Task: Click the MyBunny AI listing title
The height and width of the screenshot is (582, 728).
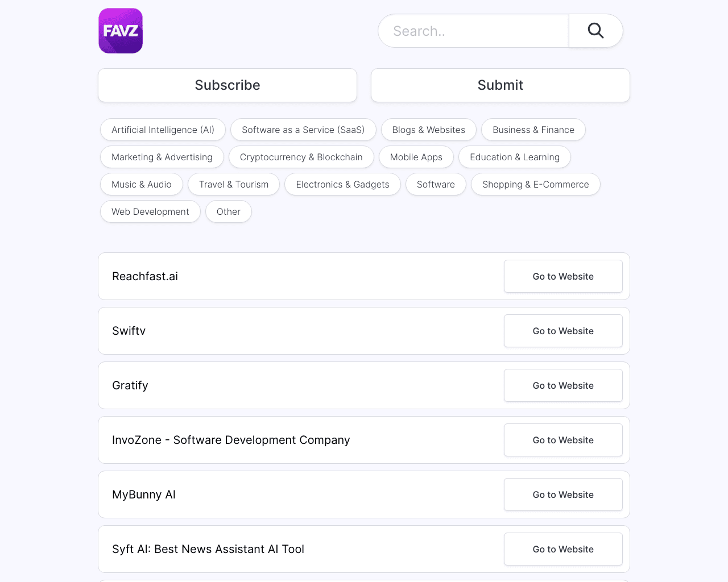Action: coord(144,494)
